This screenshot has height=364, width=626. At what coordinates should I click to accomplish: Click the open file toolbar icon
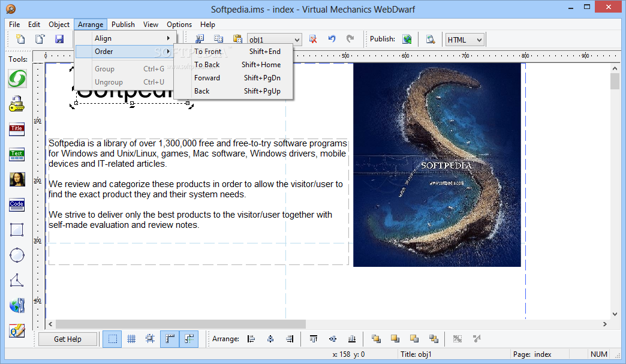coord(40,39)
